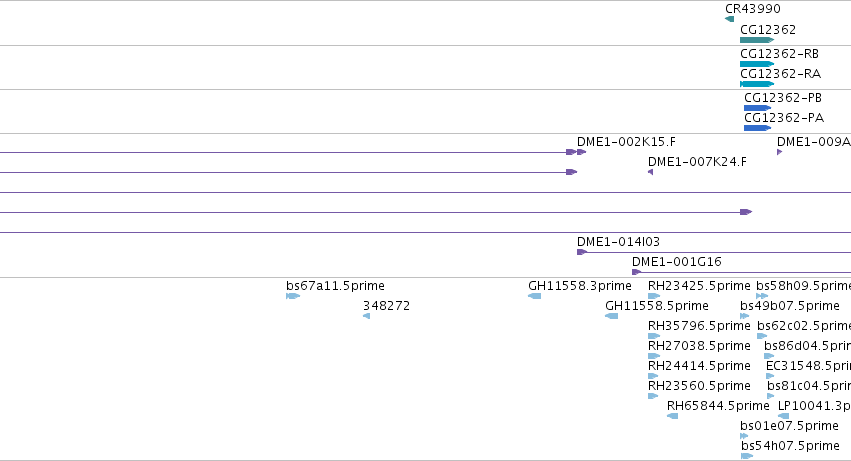Image resolution: width=851 pixels, height=461 pixels.
Task: Select the CG12362-RA transcript glyph
Action: pyautogui.click(x=757, y=84)
